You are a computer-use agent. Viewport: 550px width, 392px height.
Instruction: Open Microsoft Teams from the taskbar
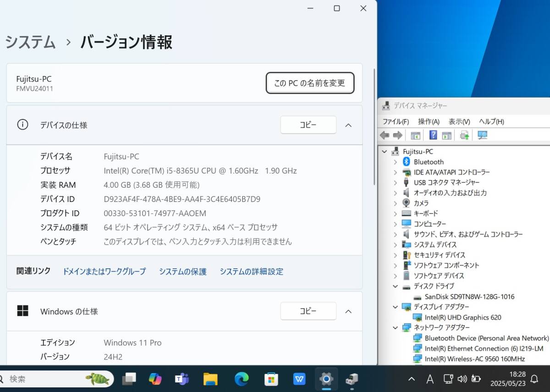pos(182,379)
